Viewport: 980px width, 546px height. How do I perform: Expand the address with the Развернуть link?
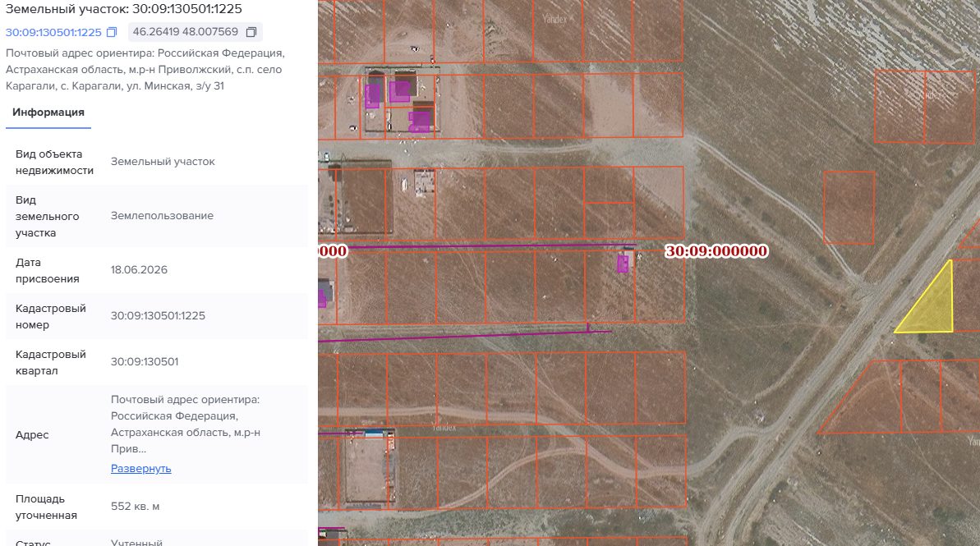coord(140,469)
